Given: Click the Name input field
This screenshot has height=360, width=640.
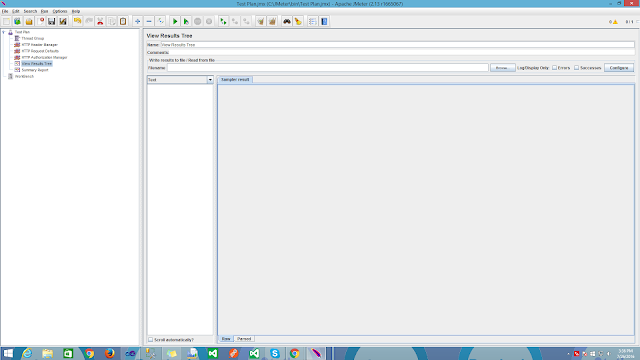Looking at the screenshot, I should tap(398, 44).
